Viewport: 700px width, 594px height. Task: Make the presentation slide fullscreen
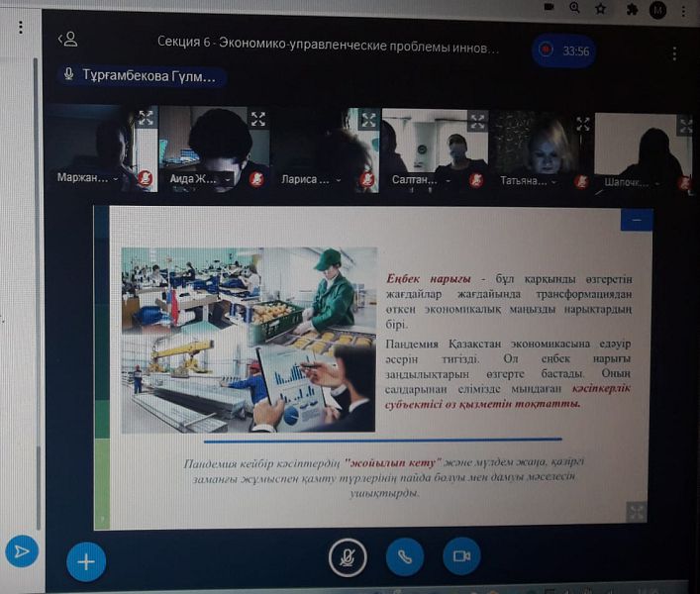(636, 511)
